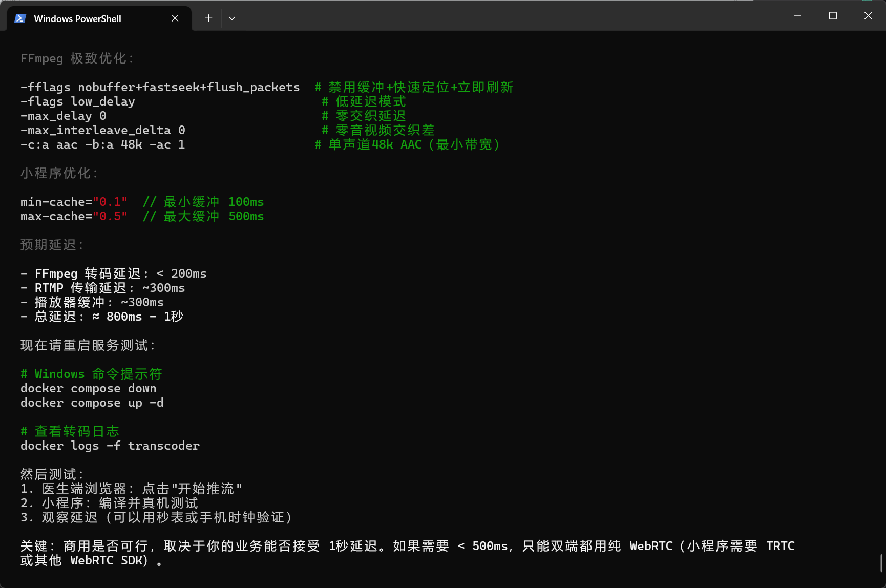The width and height of the screenshot is (886, 588).
Task: Click the '现在请重启服务测试:' line
Action: [88, 345]
